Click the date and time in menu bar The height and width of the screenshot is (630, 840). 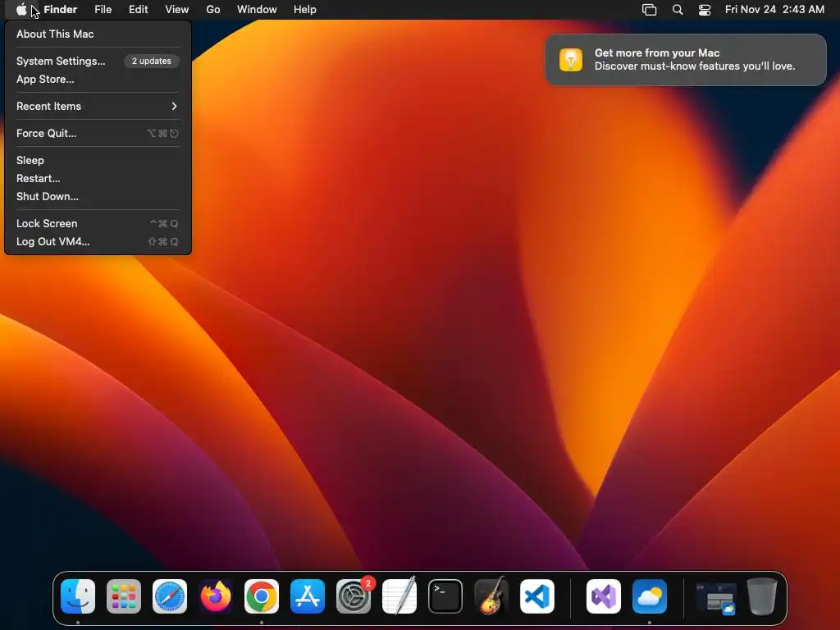pos(774,10)
